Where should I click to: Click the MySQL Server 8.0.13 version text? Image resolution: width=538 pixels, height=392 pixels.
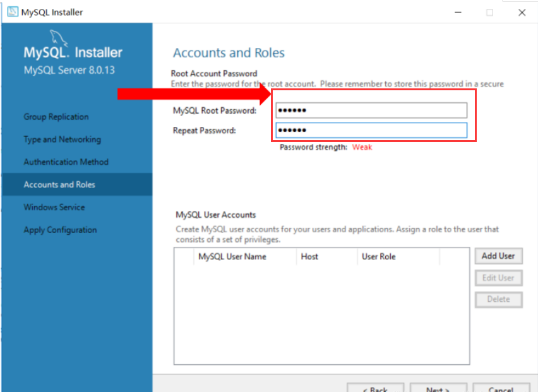click(x=69, y=70)
